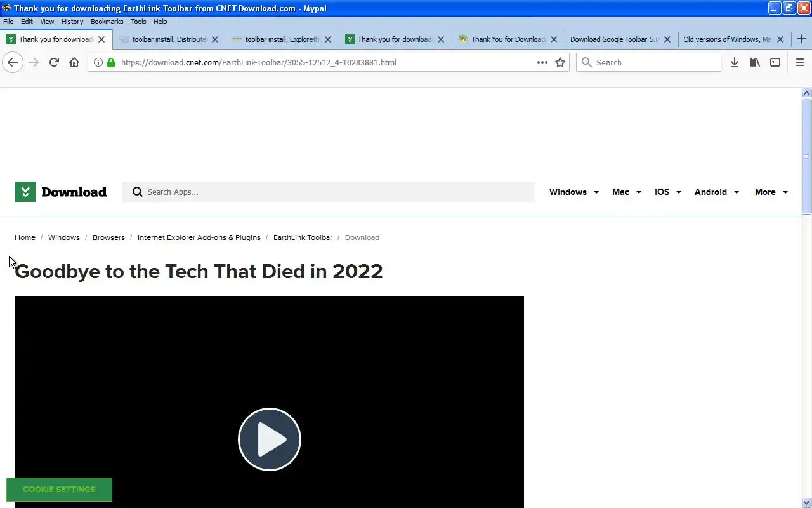Go back with the browser back arrow
The height and width of the screenshot is (508, 812).
click(13, 62)
